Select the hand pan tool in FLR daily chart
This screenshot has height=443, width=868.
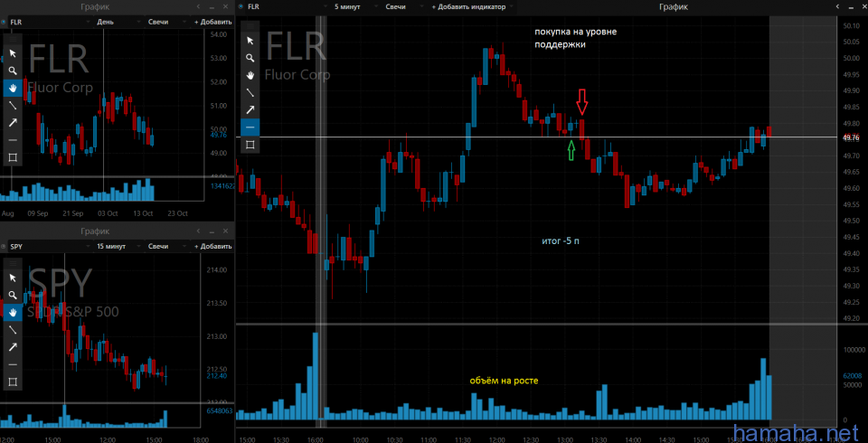click(x=13, y=88)
